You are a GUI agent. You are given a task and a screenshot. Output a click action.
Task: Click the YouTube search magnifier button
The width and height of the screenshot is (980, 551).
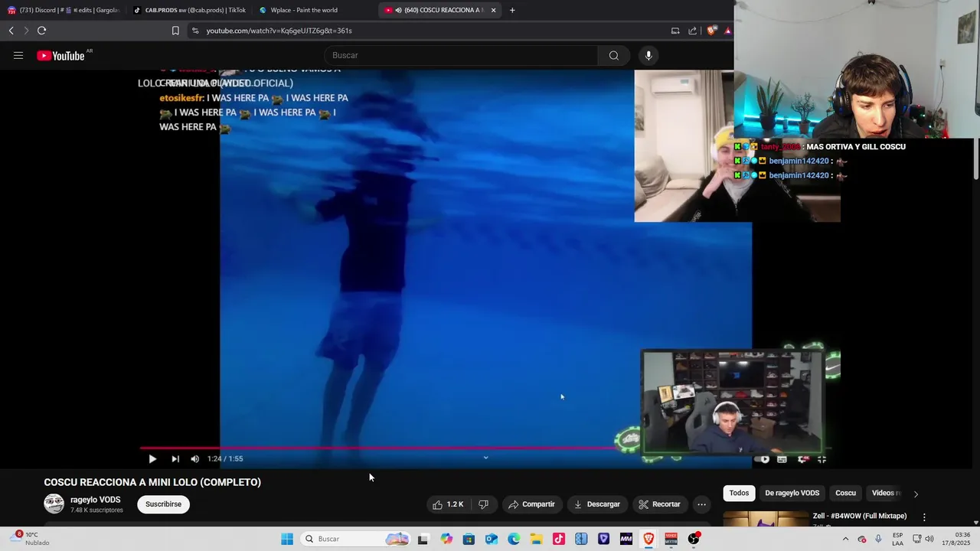pos(614,55)
